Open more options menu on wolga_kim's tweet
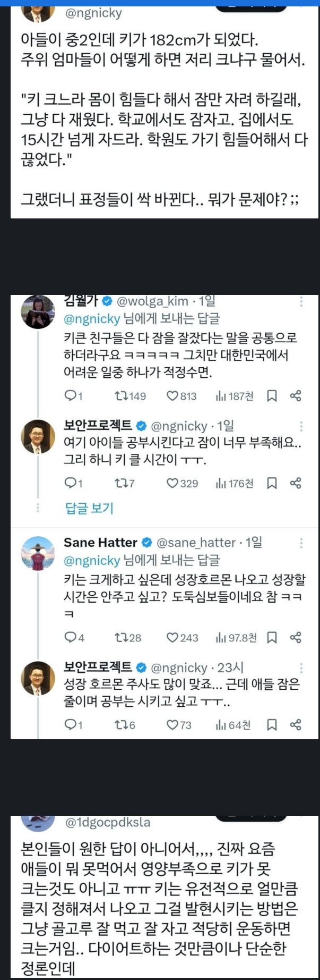This screenshot has width=320, height=980. [x=301, y=302]
